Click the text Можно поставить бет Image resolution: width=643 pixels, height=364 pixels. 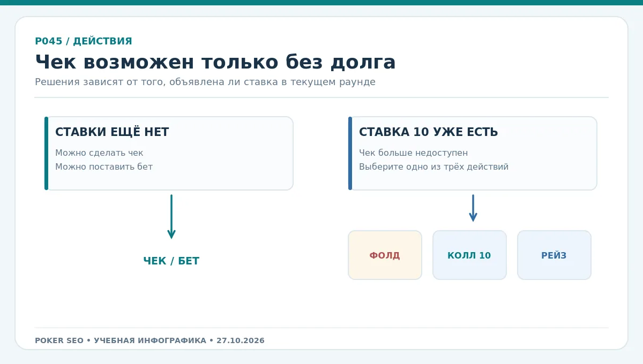(x=104, y=167)
